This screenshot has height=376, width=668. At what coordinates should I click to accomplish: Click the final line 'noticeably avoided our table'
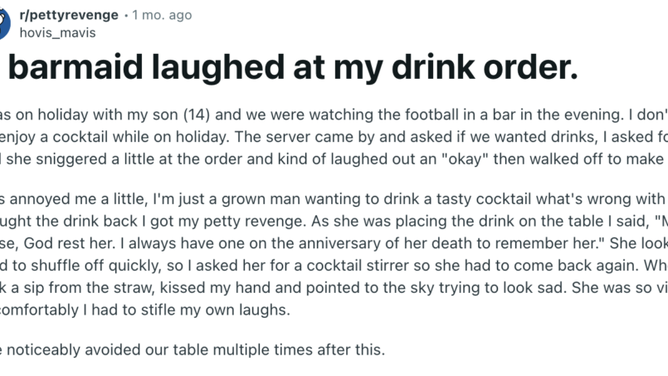[x=192, y=350]
